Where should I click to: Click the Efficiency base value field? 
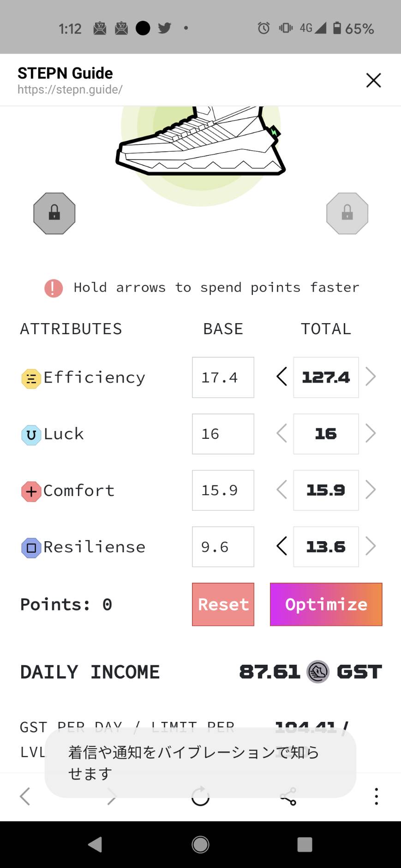223,378
